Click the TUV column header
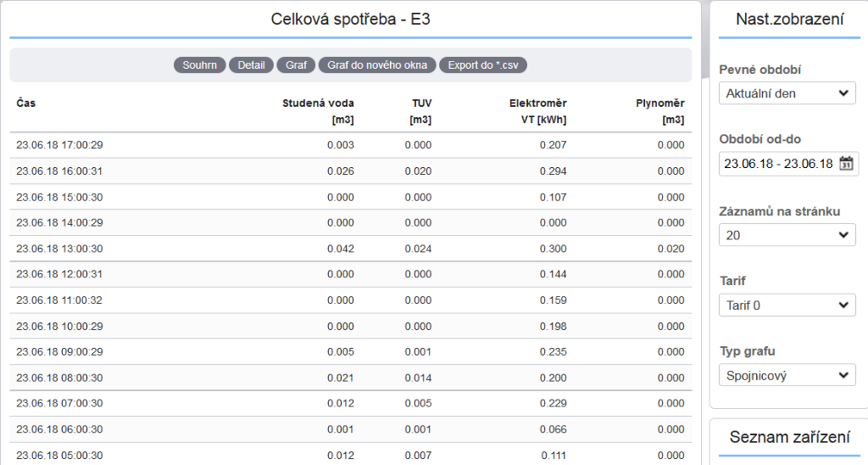 tap(421, 111)
